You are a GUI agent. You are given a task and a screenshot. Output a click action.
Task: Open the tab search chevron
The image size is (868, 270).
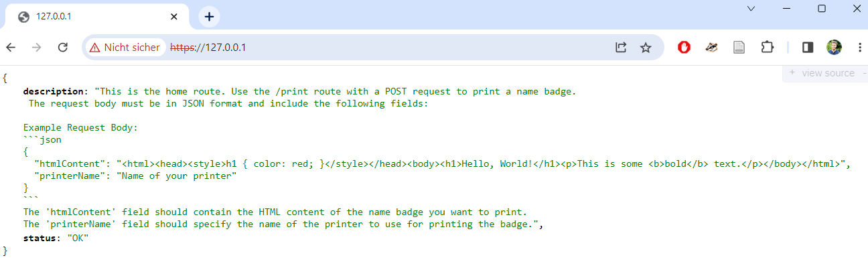coord(751,9)
